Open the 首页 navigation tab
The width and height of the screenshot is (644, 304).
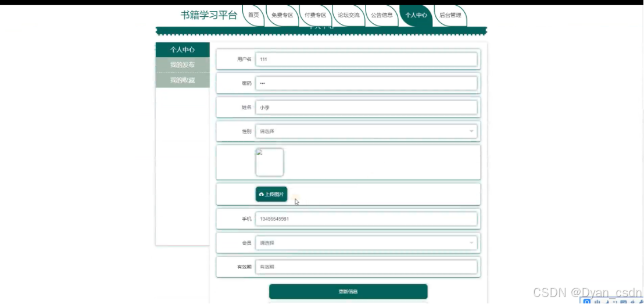pyautogui.click(x=253, y=16)
